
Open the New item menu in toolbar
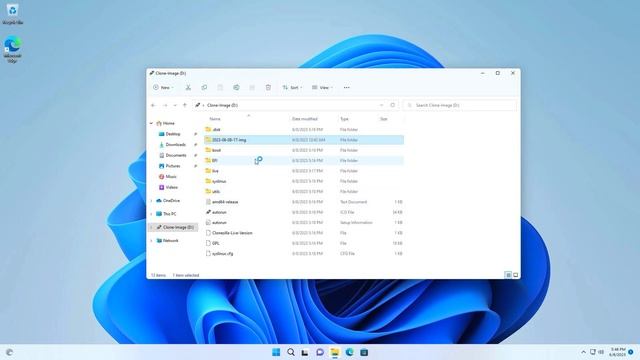(163, 87)
